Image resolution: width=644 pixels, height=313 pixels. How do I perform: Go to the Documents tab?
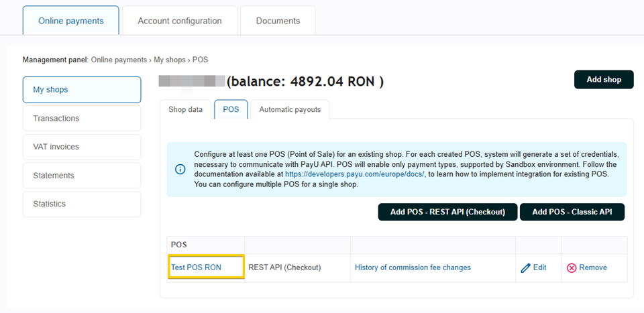[278, 21]
